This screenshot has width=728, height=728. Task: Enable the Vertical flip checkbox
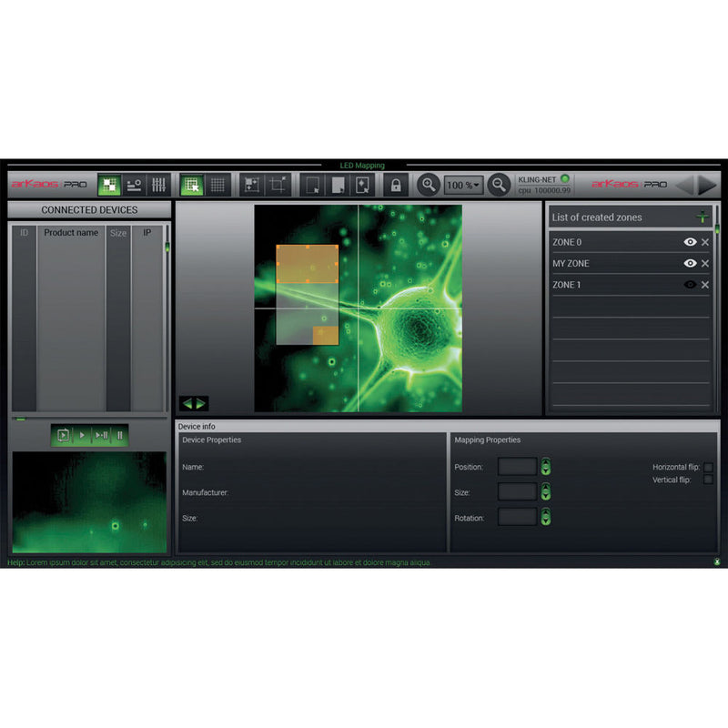708,480
